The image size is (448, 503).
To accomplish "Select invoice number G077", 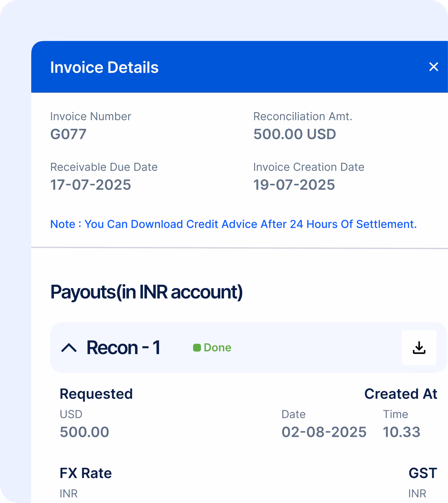I will pyautogui.click(x=68, y=134).
